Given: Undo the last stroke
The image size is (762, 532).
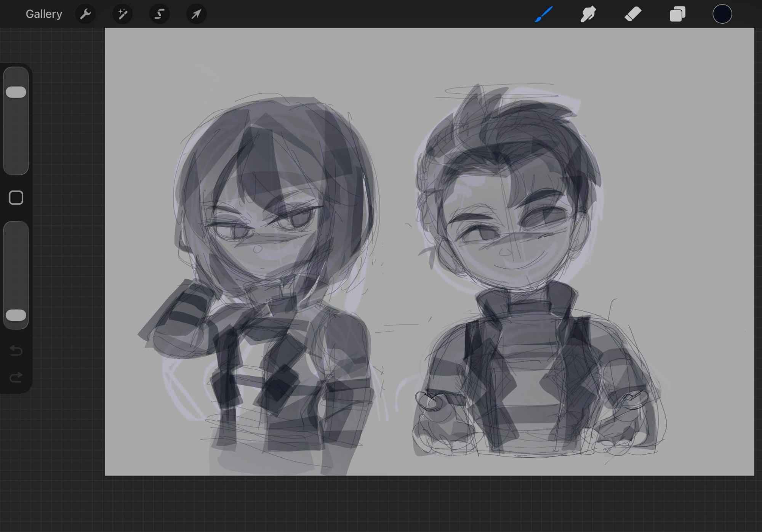Looking at the screenshot, I should tap(16, 350).
